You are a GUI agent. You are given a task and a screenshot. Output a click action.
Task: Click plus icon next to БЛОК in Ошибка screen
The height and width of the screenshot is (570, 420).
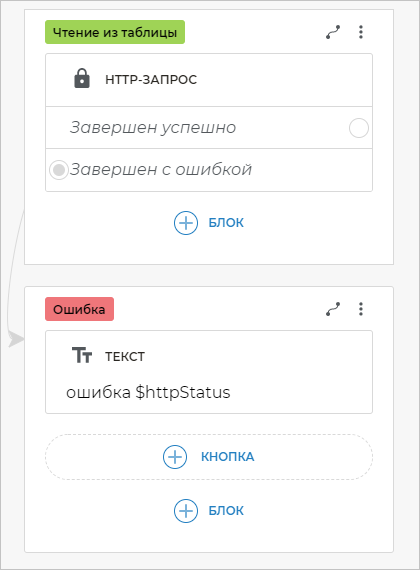186,511
